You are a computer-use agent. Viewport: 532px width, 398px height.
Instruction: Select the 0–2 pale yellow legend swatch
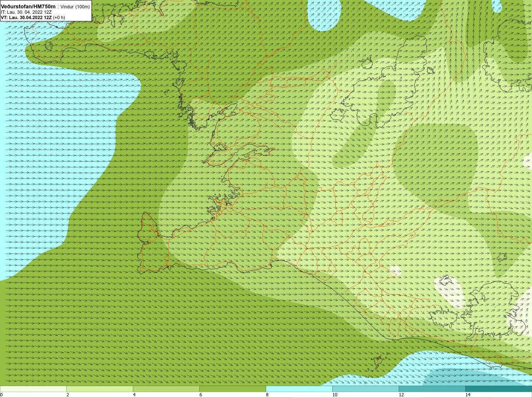pyautogui.click(x=33, y=389)
